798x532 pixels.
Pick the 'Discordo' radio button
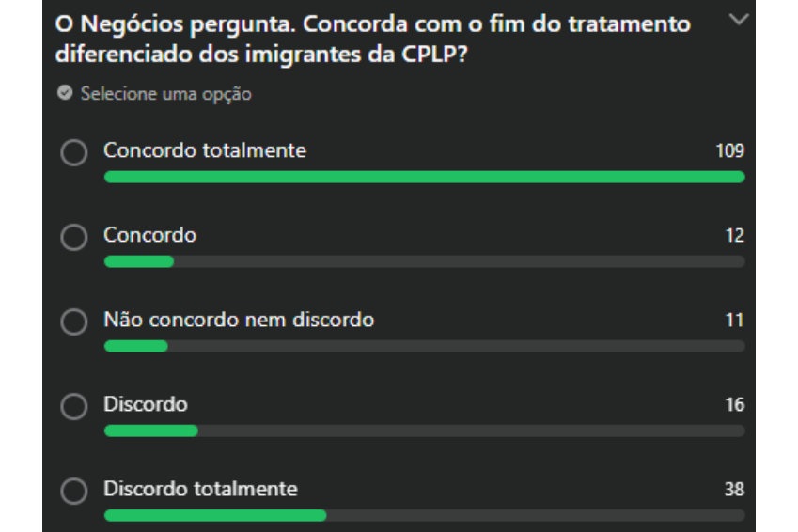click(x=74, y=407)
